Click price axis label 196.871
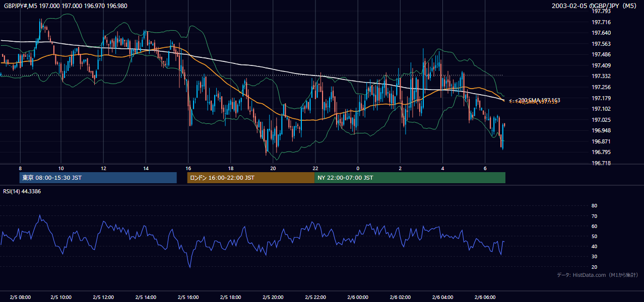Viewport: 644px width, 302px height. 601,141
